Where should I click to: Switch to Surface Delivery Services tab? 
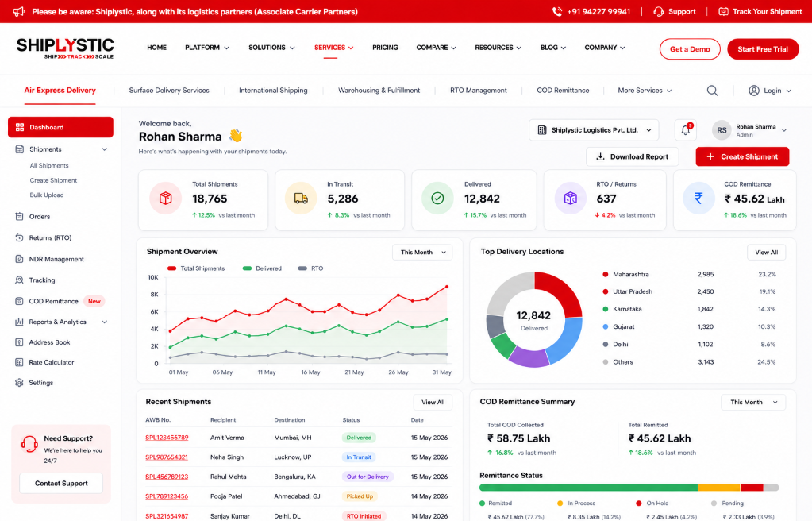pos(169,91)
